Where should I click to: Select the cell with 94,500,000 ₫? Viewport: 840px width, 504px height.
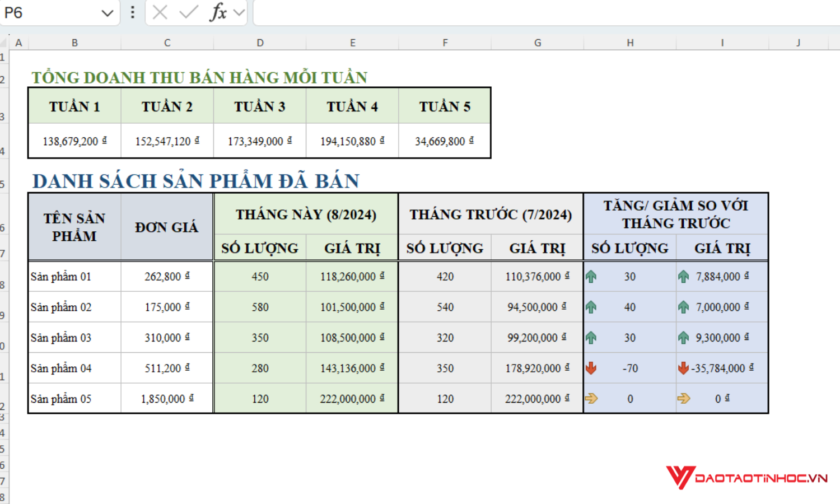[538, 307]
